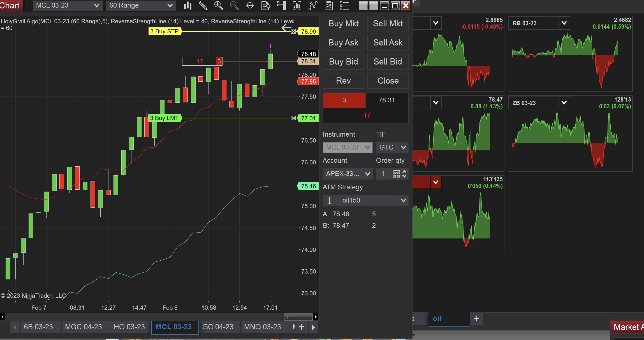Click the Order qty calculator icon
The width and height of the screenshot is (644, 340).
click(x=396, y=174)
